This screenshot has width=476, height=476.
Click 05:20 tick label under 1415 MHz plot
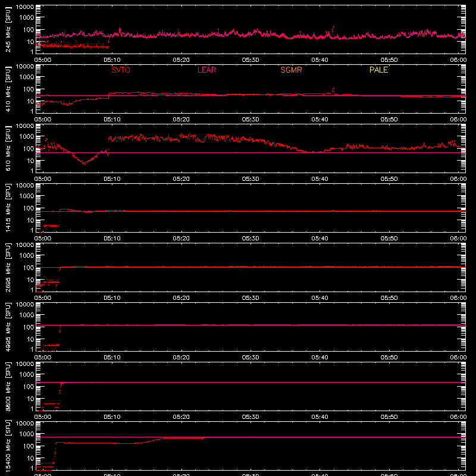[181, 239]
